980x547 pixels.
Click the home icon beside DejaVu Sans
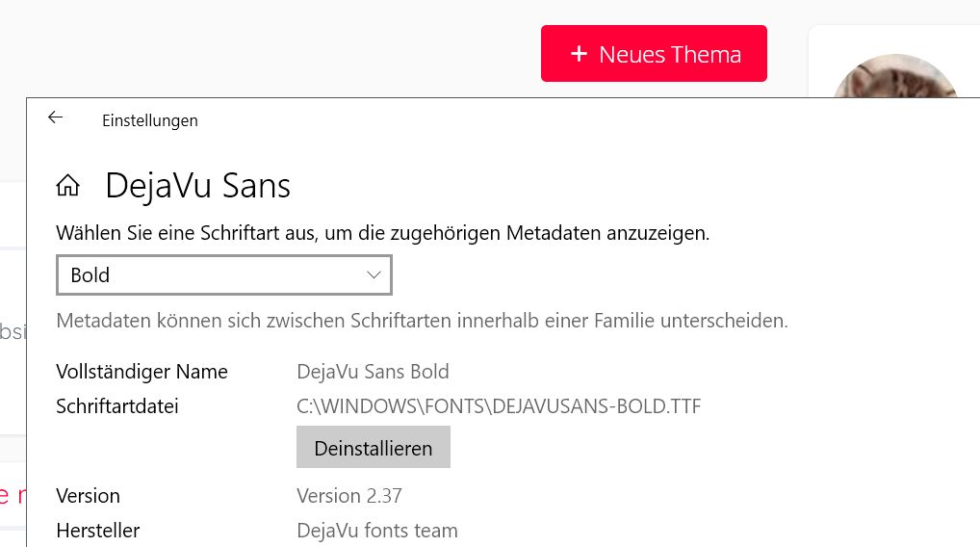click(67, 186)
